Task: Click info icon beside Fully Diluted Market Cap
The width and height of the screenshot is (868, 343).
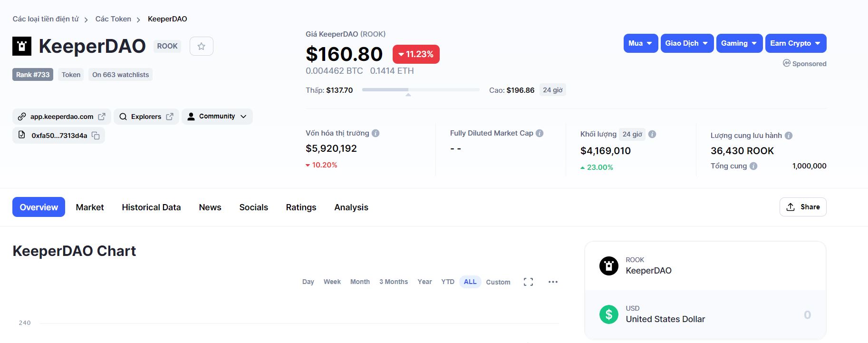Action: coord(540,133)
